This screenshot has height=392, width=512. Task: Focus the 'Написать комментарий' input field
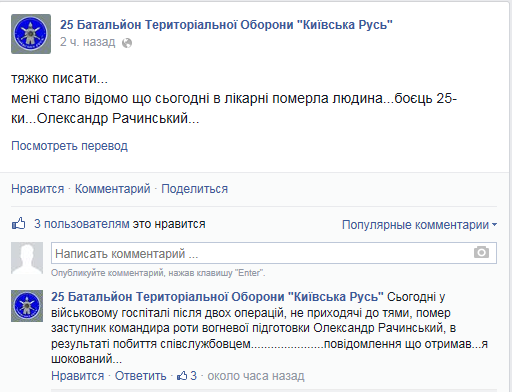(274, 253)
